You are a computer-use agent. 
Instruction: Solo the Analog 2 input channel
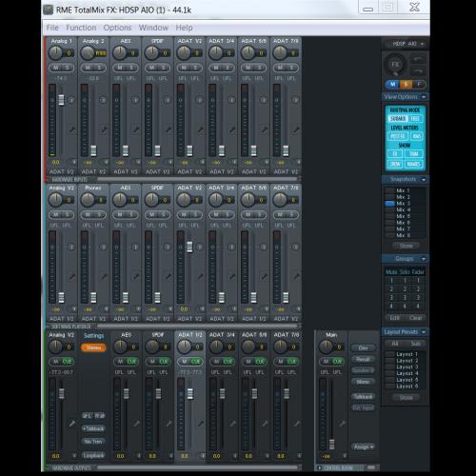point(99,68)
